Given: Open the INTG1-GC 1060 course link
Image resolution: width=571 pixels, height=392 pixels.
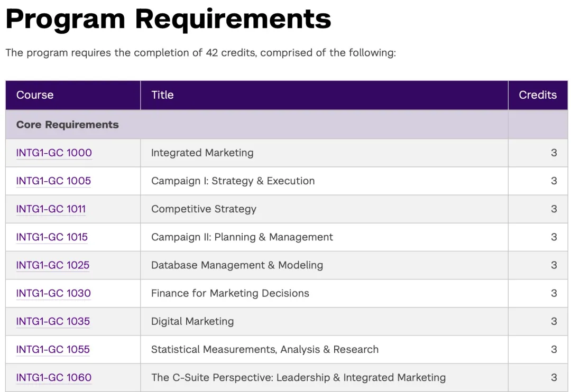Looking at the screenshot, I should (54, 377).
